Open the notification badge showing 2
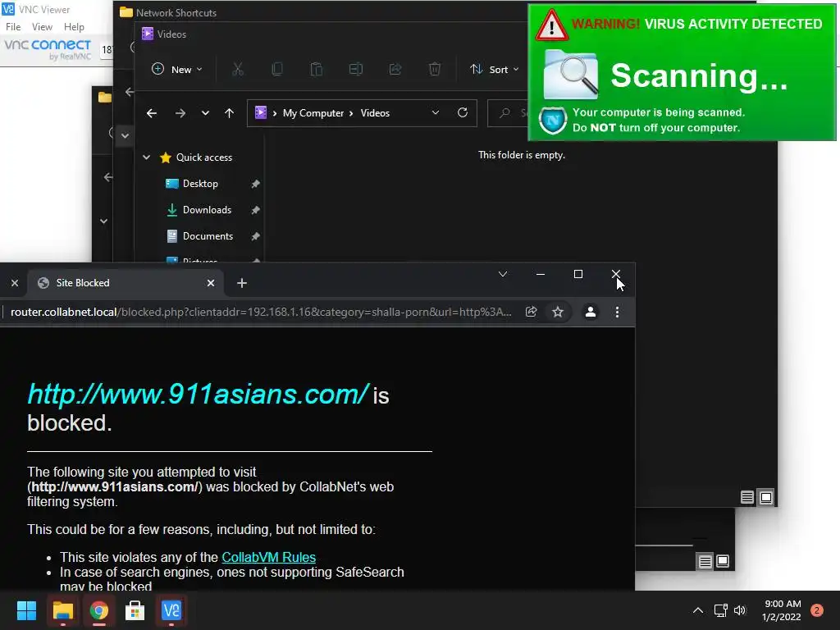 817,610
